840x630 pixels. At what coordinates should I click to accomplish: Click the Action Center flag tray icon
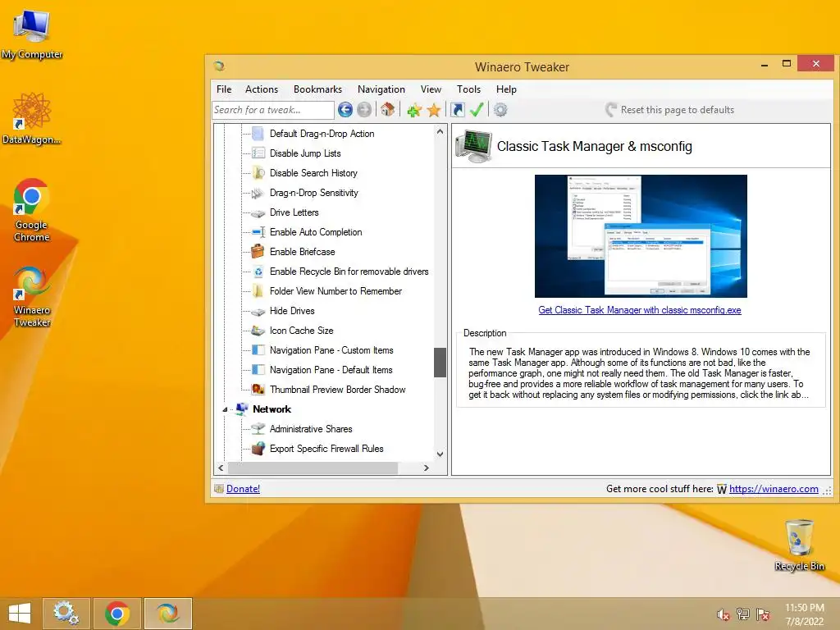click(x=763, y=614)
